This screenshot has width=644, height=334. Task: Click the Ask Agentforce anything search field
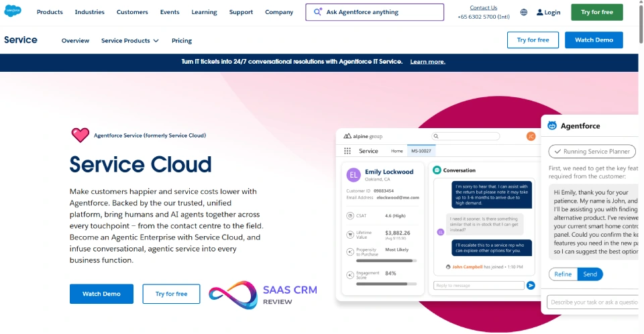(374, 12)
